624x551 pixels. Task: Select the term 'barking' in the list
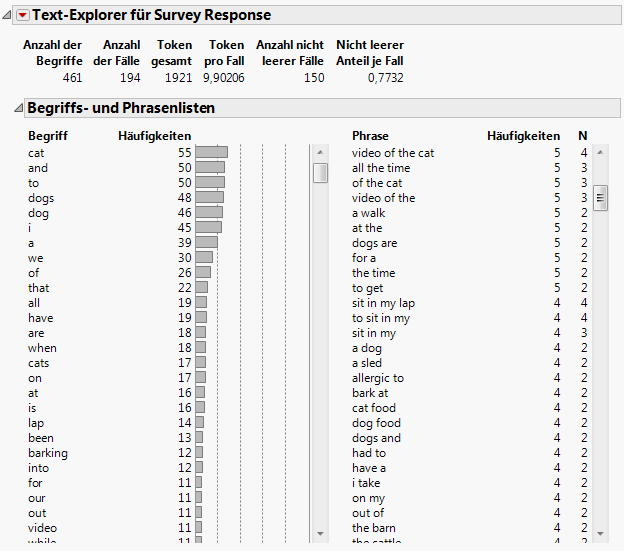[48, 453]
